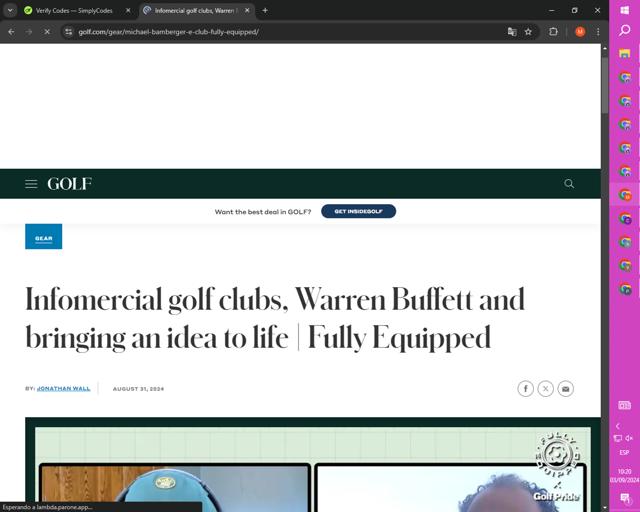Screen dimensions: 640x512
Task: Open the taskbar clock and date
Action: tap(624, 476)
